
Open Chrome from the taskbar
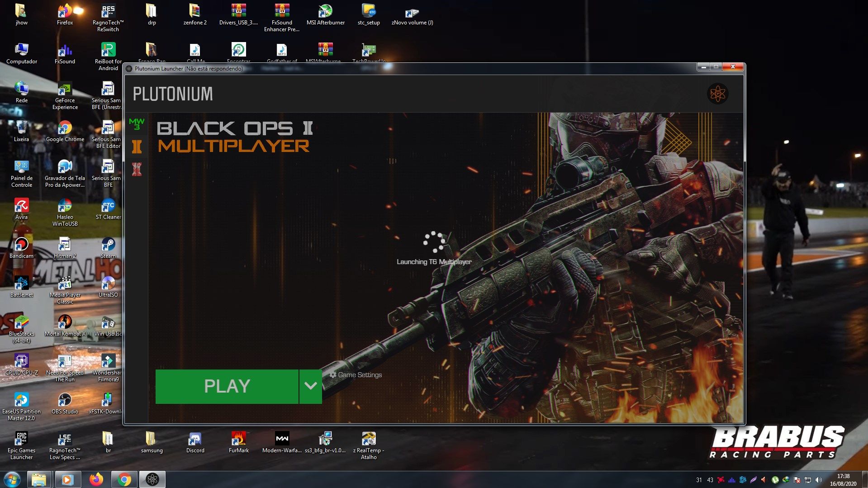(124, 479)
